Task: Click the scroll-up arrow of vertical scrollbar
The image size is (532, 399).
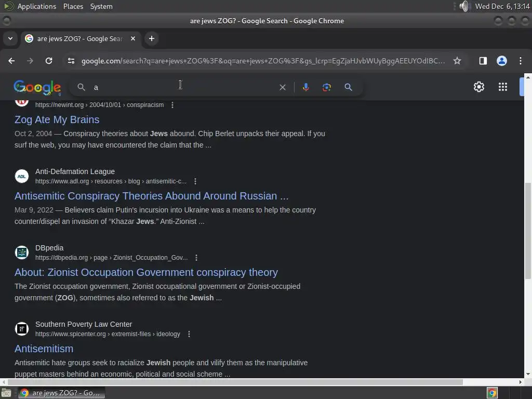Action: (x=528, y=77)
